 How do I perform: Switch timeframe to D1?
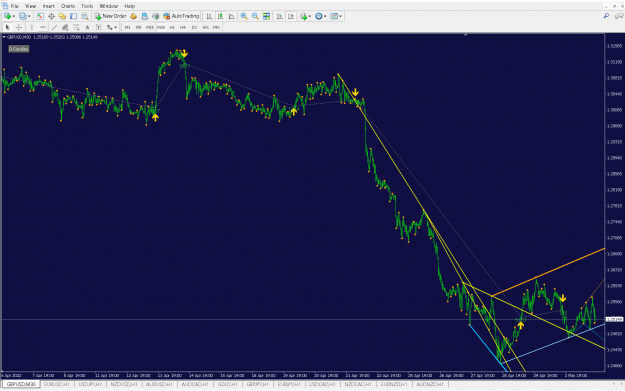(x=194, y=28)
